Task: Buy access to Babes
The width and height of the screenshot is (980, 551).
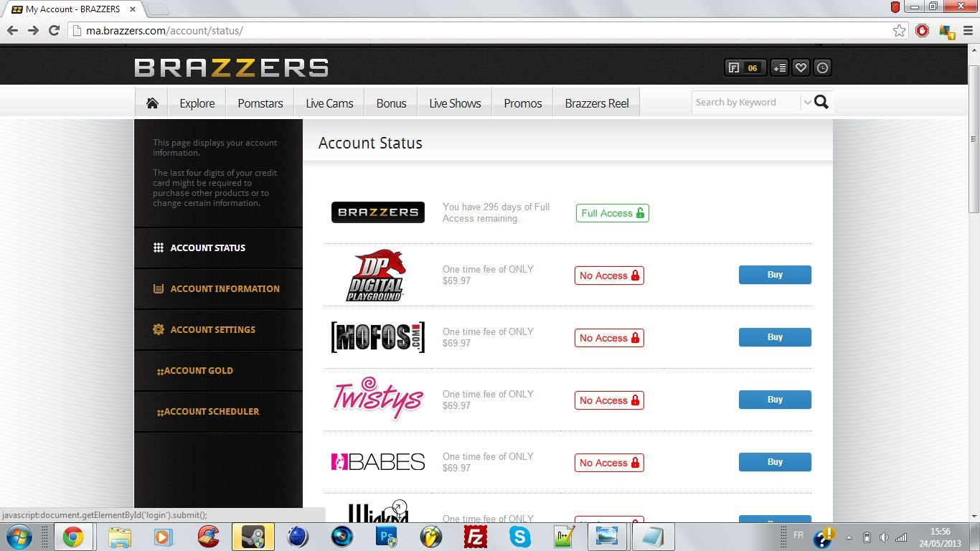Action: (x=775, y=462)
